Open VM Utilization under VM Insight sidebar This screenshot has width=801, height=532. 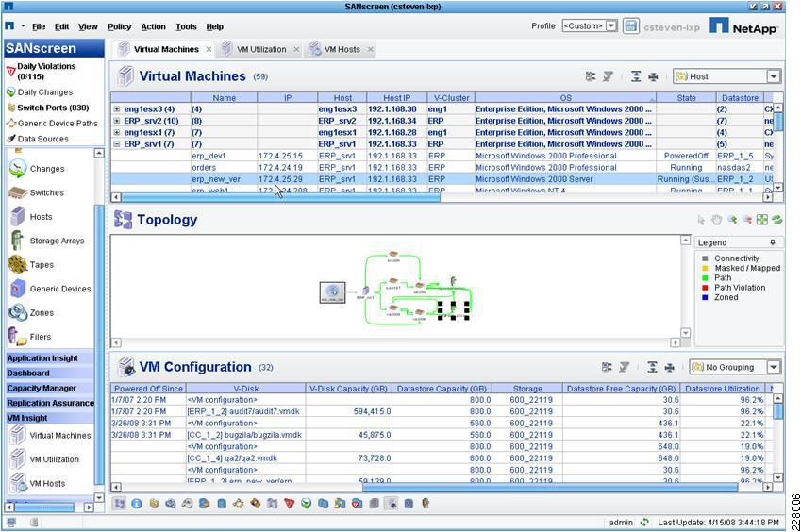click(45, 459)
